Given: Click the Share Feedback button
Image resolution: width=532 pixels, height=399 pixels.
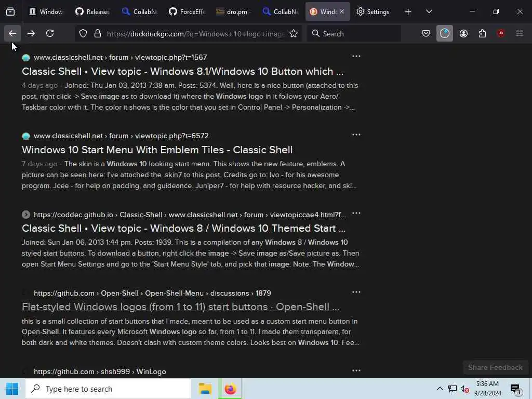Looking at the screenshot, I should pos(495,367).
